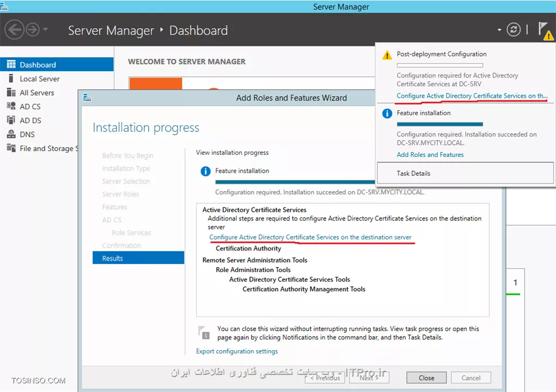Click the Back navigation arrow
Screen dimensions: 556x392
(14, 29)
